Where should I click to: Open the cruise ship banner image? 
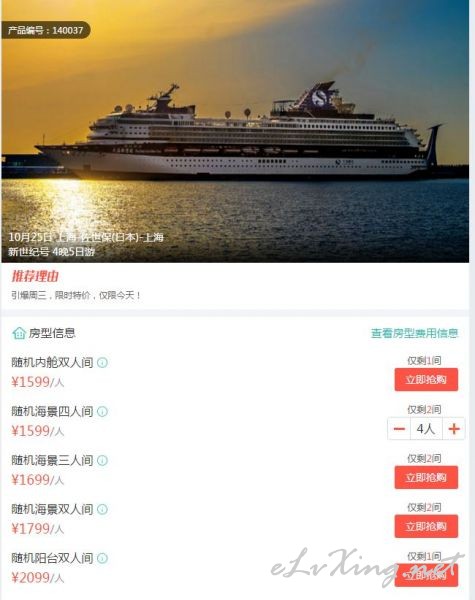(235, 131)
